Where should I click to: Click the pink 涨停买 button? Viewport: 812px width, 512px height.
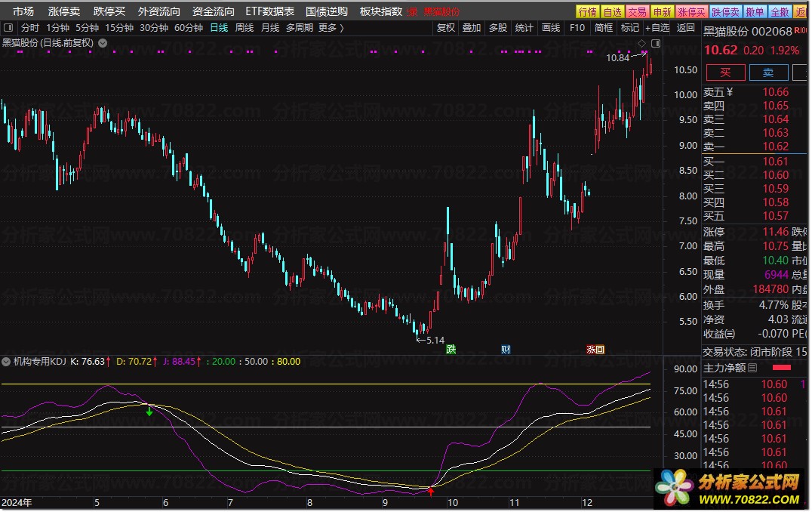[x=691, y=12]
